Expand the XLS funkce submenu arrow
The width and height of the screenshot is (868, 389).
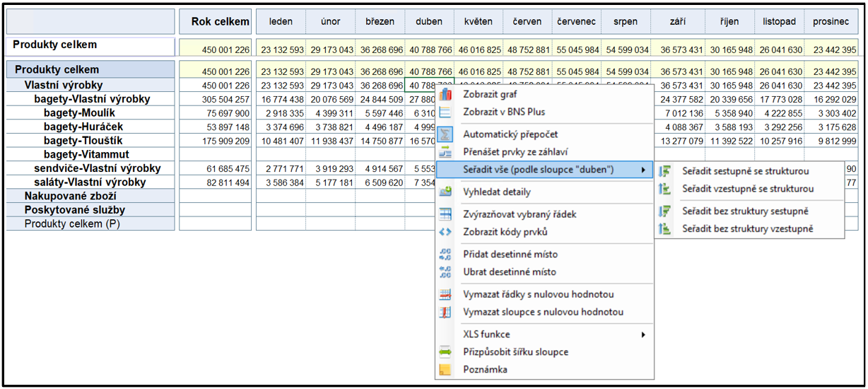(x=643, y=335)
